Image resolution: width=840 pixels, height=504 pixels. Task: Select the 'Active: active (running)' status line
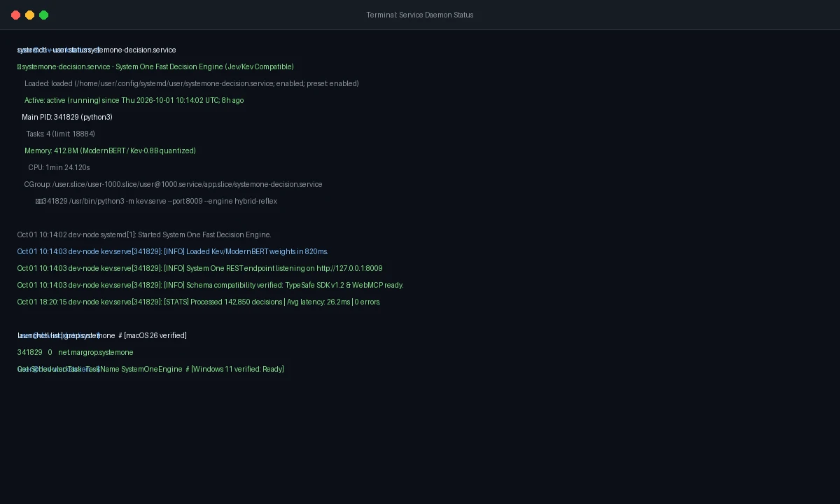(134, 101)
